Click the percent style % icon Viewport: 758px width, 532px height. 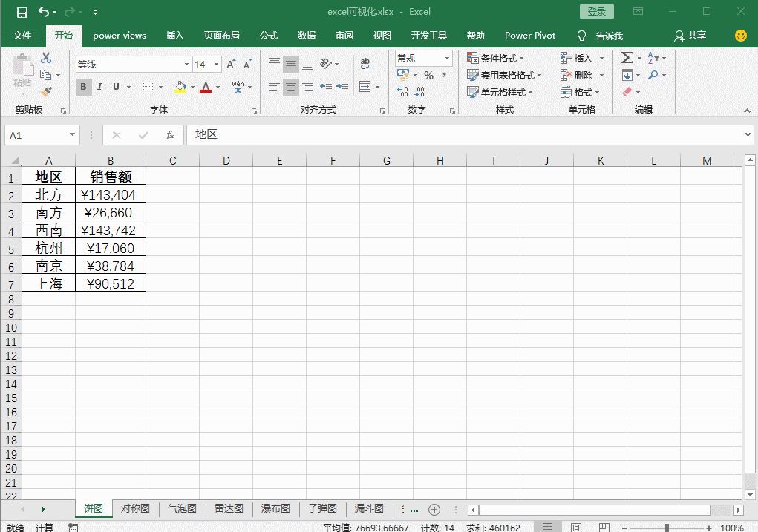(x=428, y=75)
